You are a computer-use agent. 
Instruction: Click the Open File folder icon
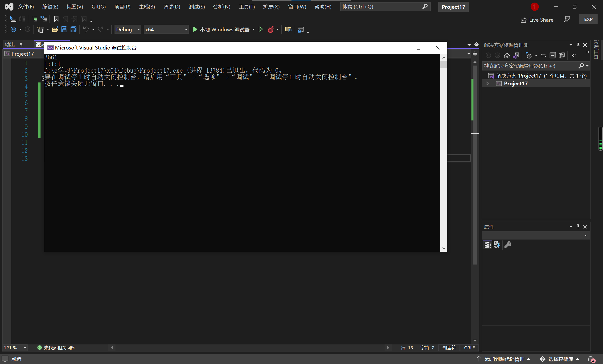coord(55,29)
